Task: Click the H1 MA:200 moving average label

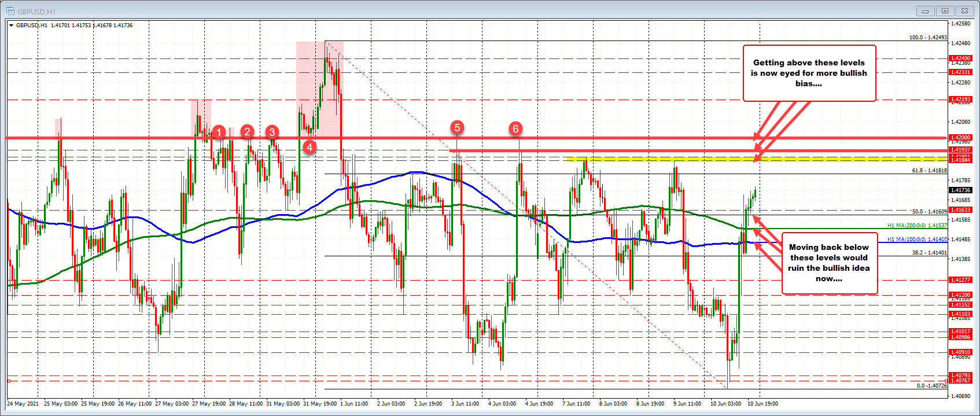Action: (917, 226)
